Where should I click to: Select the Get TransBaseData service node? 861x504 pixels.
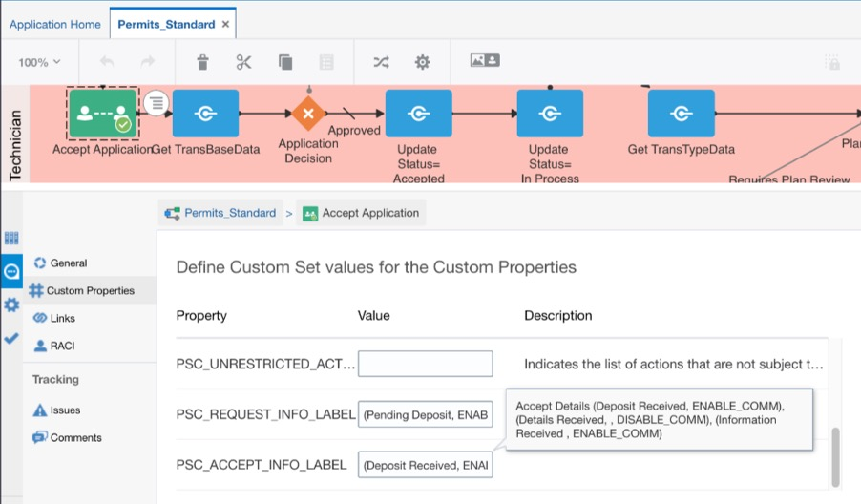205,114
